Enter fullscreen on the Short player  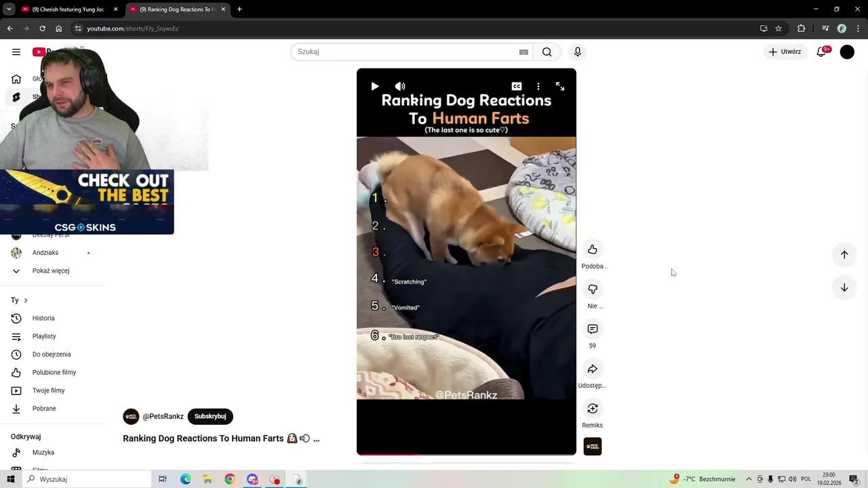coord(560,86)
